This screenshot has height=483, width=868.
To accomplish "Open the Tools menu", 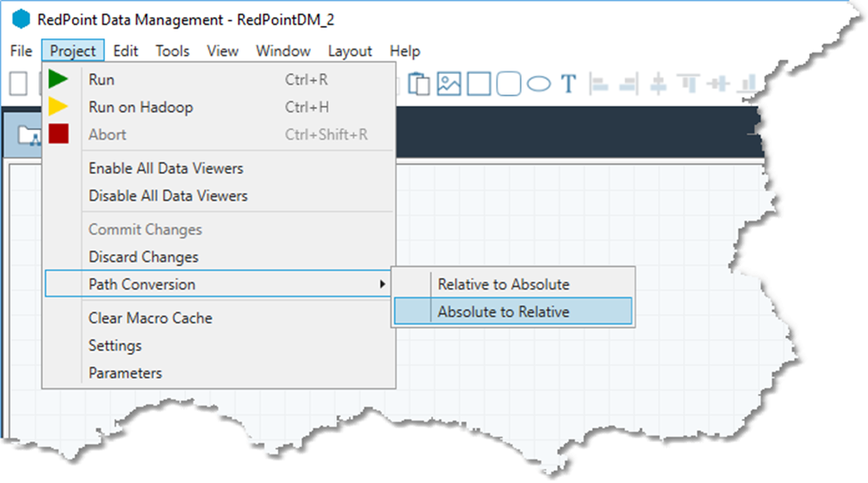I will pyautogui.click(x=173, y=51).
